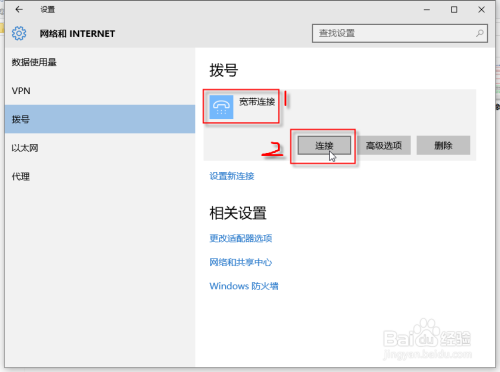The height and width of the screenshot is (372, 500).
Task: Select the 宽带连接 connection name
Action: [257, 102]
